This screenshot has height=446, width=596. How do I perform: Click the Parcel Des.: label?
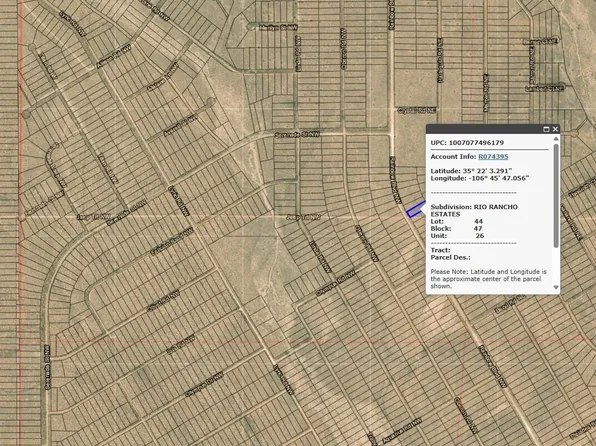450,257
